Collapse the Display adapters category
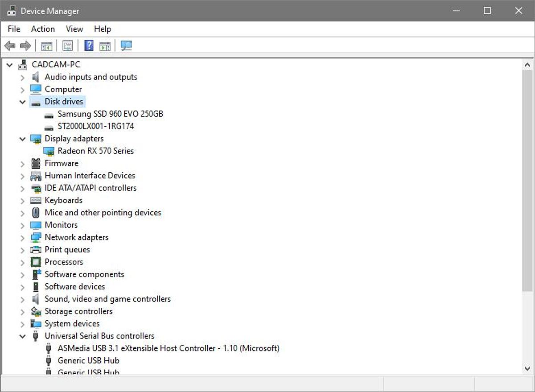The width and height of the screenshot is (535, 392). (x=22, y=139)
